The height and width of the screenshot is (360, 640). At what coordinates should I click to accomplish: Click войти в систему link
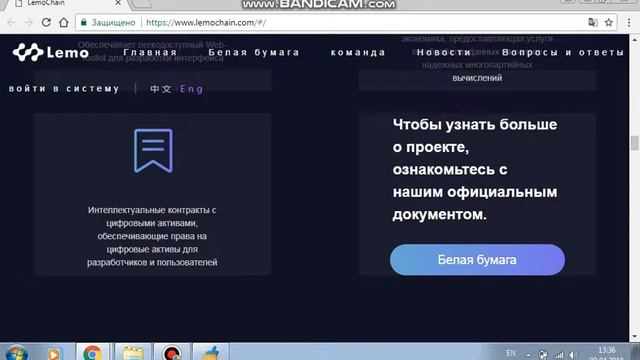click(x=64, y=89)
